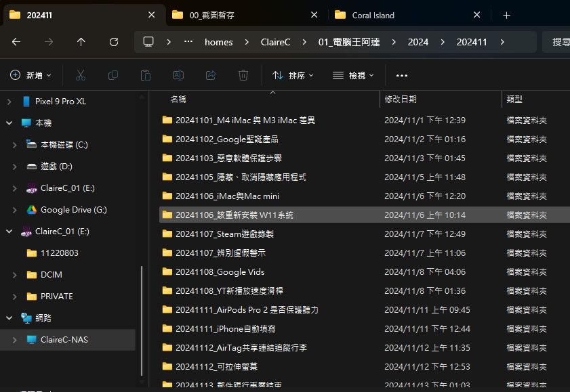Open the 新增 new item dropdown

[x=30, y=75]
